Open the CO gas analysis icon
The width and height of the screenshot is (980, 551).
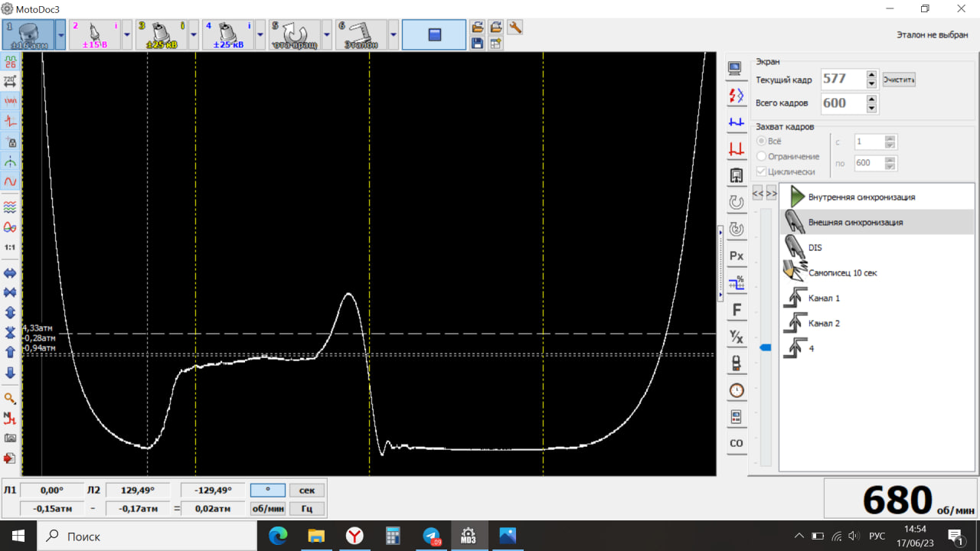click(737, 443)
